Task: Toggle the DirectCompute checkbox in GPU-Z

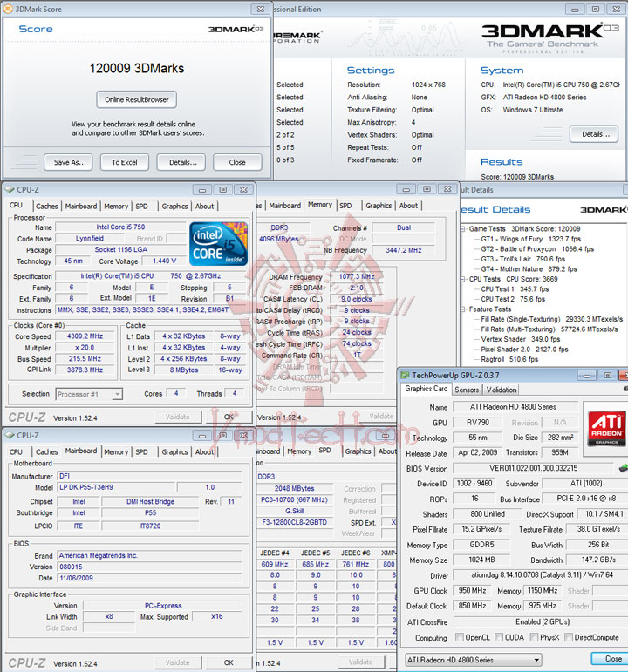Action: coord(569,637)
